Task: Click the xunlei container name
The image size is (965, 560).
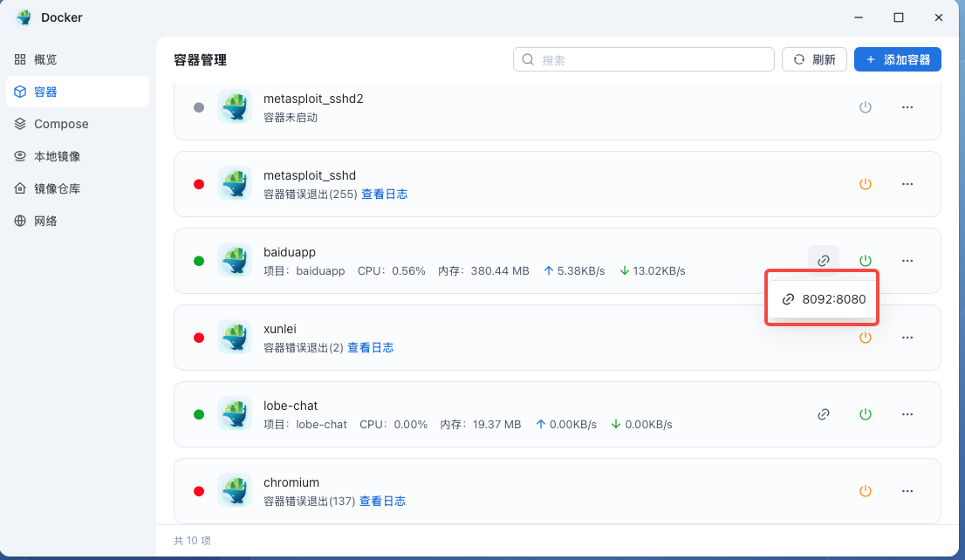Action: [279, 329]
